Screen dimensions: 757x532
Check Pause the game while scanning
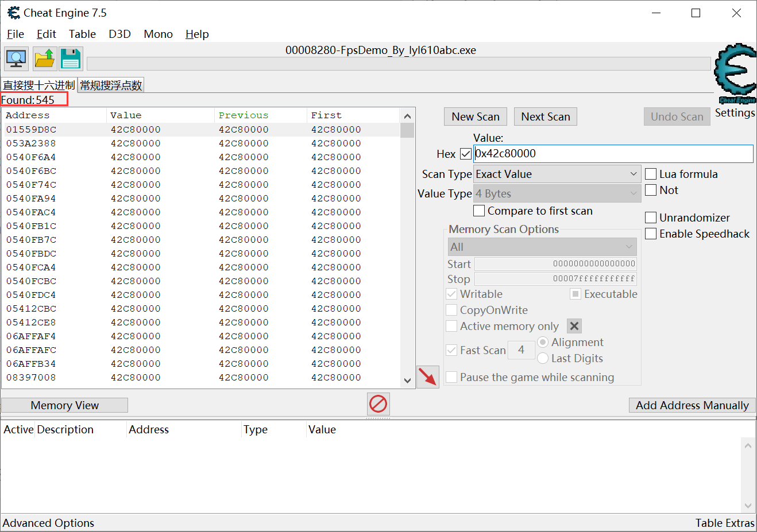(451, 377)
